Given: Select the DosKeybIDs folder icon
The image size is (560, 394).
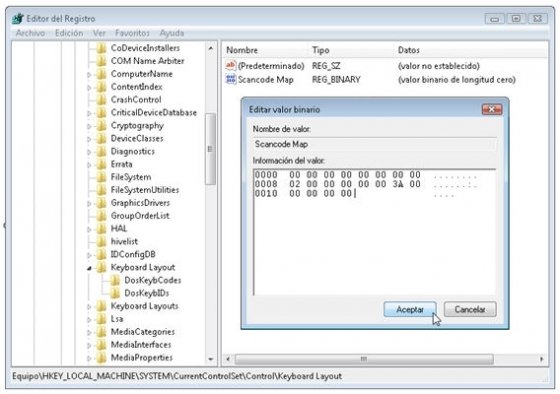Looking at the screenshot, I should (x=115, y=293).
